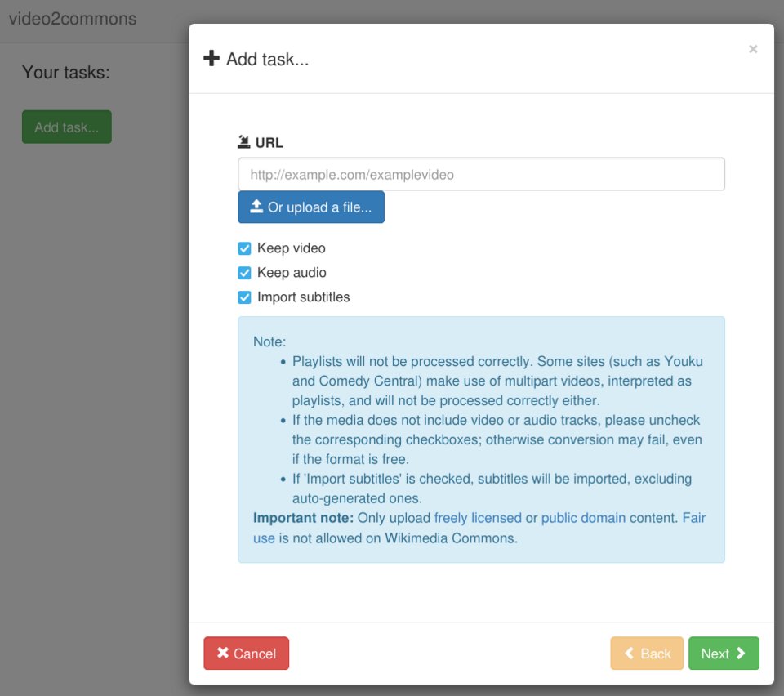Image resolution: width=784 pixels, height=696 pixels.
Task: Click the 'Keep audio' label text
Action: coord(292,273)
